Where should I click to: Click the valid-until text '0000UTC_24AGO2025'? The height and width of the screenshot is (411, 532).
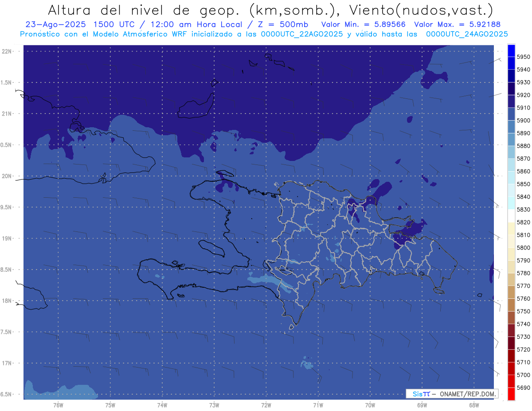pyautogui.click(x=467, y=34)
